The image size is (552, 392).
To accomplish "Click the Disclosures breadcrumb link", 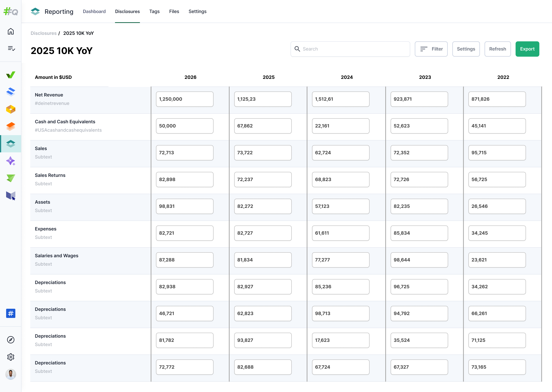I will coord(44,33).
